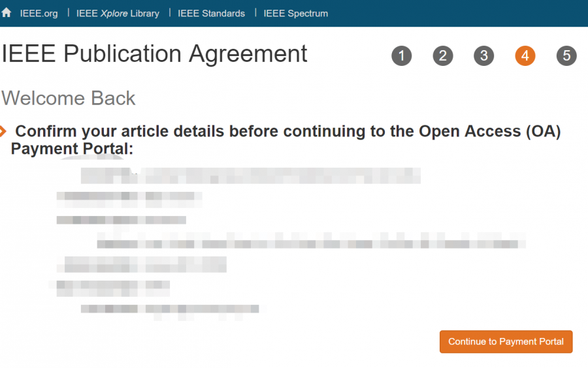The height and width of the screenshot is (368, 588).
Task: Click the orange arrow bullet before Confirm
Action: tap(3, 131)
